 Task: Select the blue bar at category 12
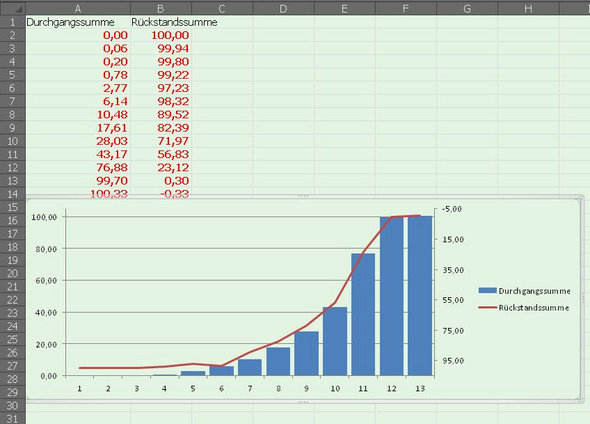(x=392, y=296)
